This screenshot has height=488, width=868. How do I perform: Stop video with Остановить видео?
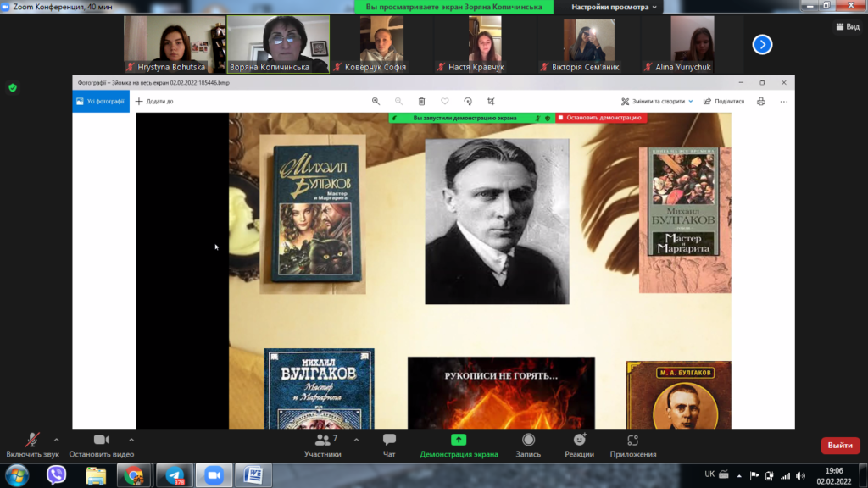tap(102, 446)
